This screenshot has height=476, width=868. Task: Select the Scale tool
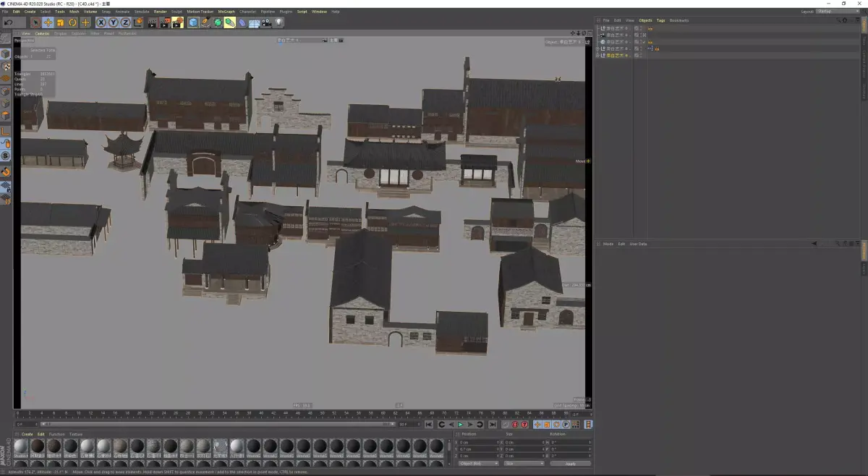click(x=60, y=22)
